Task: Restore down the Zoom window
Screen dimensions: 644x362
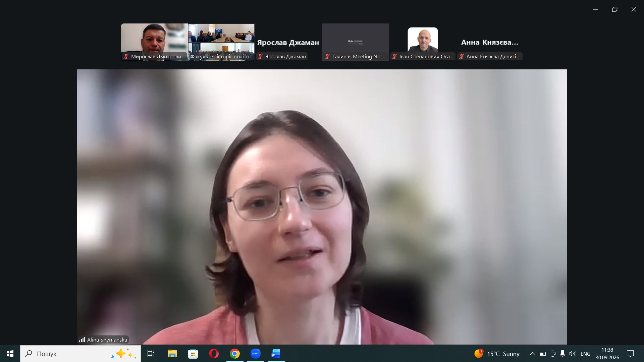Action: 614,9
